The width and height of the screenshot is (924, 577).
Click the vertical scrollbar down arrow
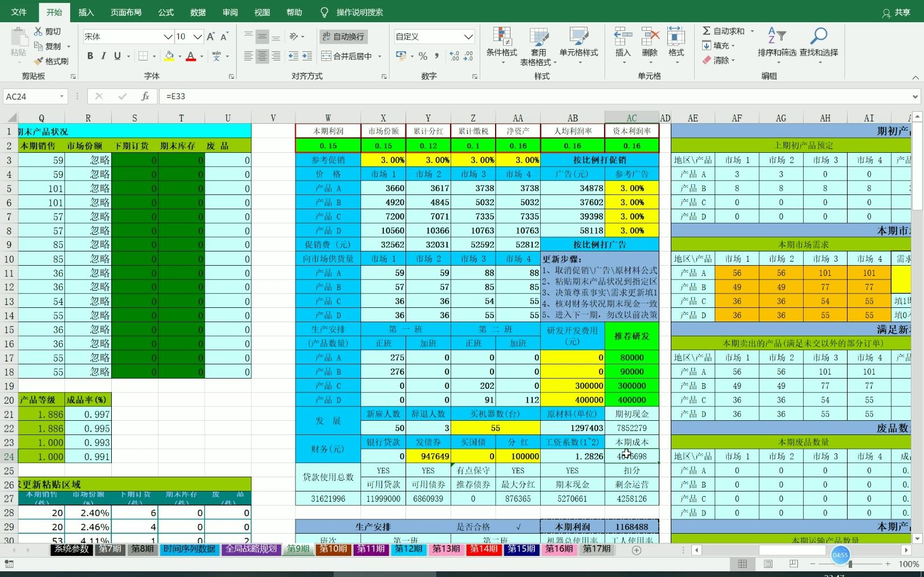click(x=917, y=538)
